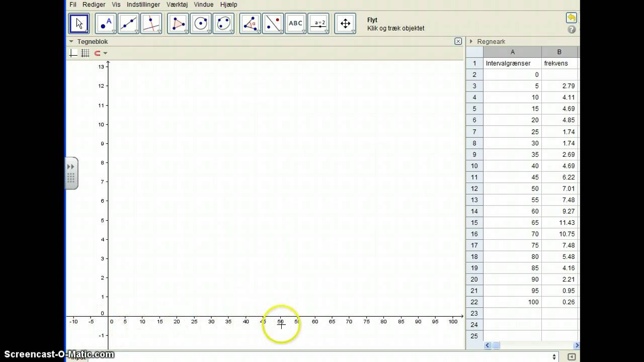The image size is (644, 362).
Task: Select cell with value 100 in column A
Action: 513,302
